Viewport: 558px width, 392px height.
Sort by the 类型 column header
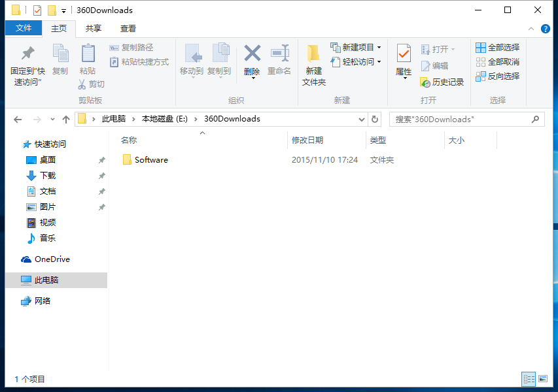[378, 140]
